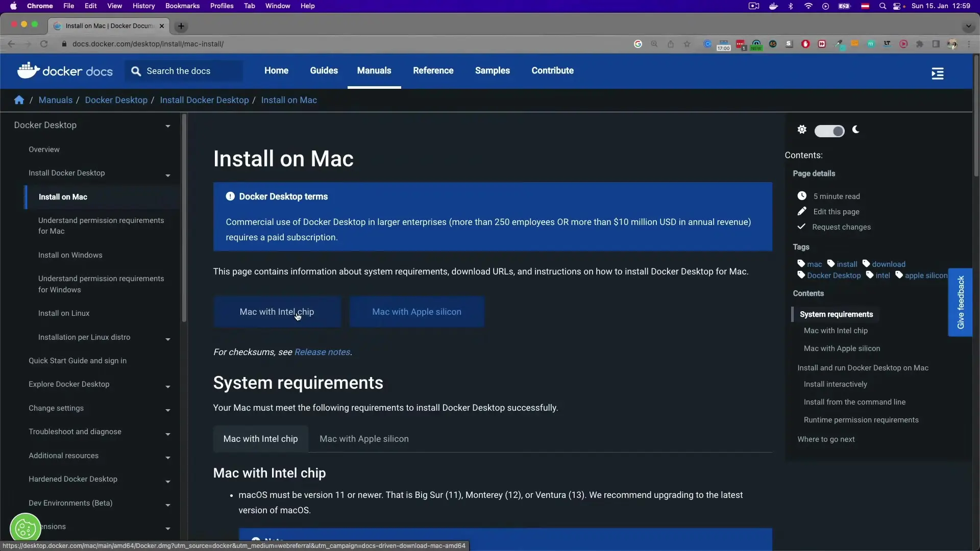Image resolution: width=980 pixels, height=551 pixels.
Task: Click the Search the docs field
Action: [184, 71]
